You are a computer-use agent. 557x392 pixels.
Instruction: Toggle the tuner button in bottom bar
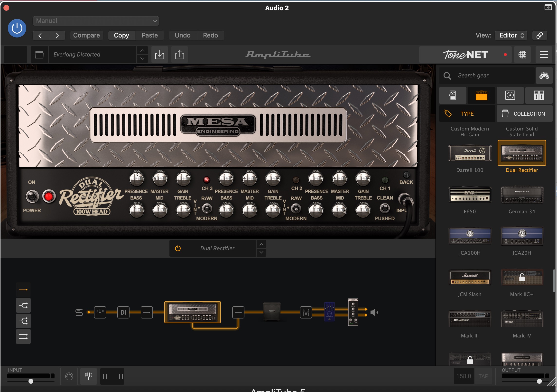tap(89, 376)
